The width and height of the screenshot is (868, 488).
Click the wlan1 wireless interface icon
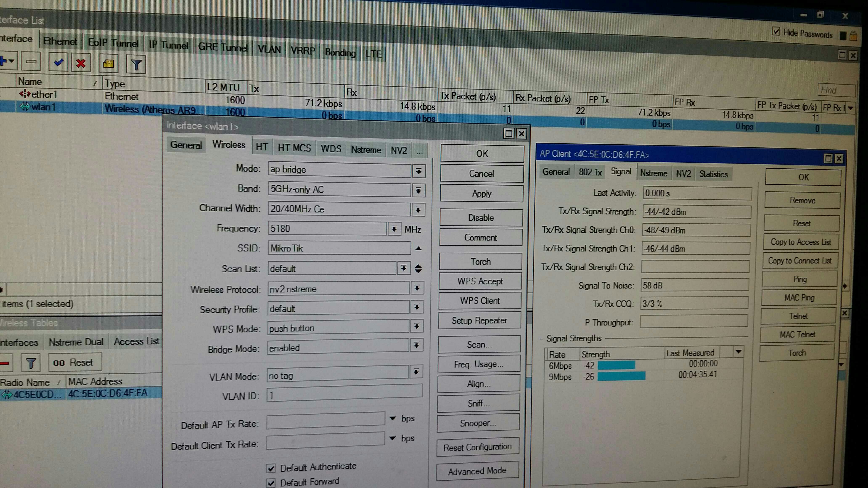(25, 107)
